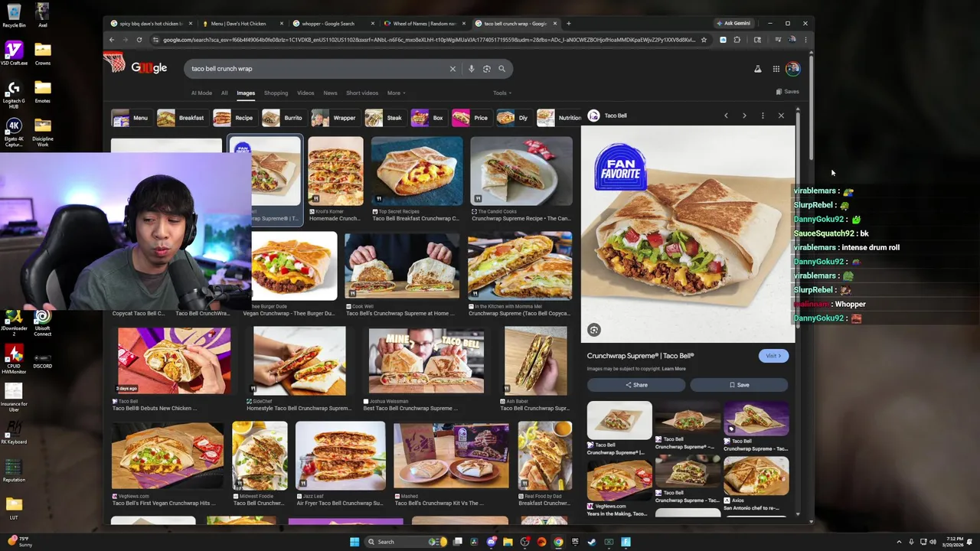Show the previous image in the preview panel
Image resolution: width=980 pixels, height=551 pixels.
[726, 116]
